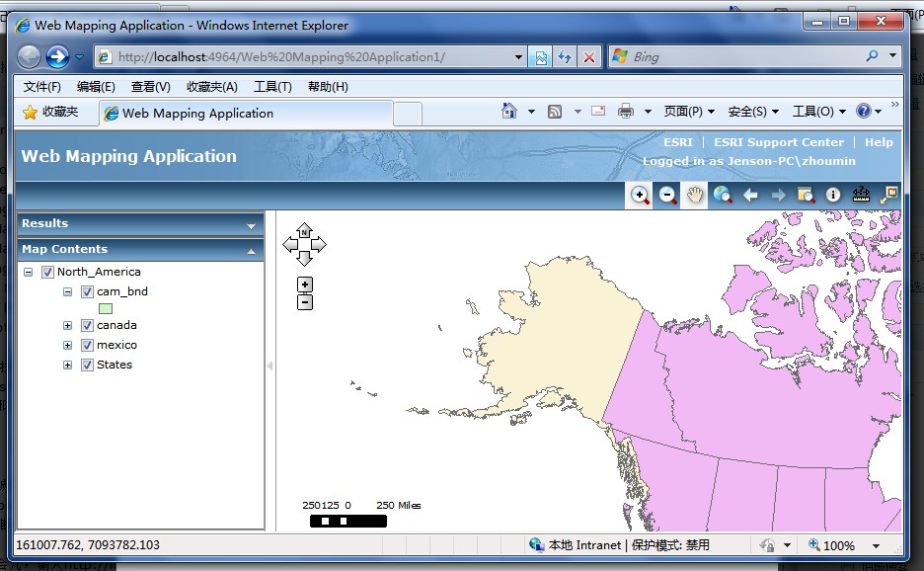
Task: Click the Full Extent globe icon
Action: click(x=723, y=196)
